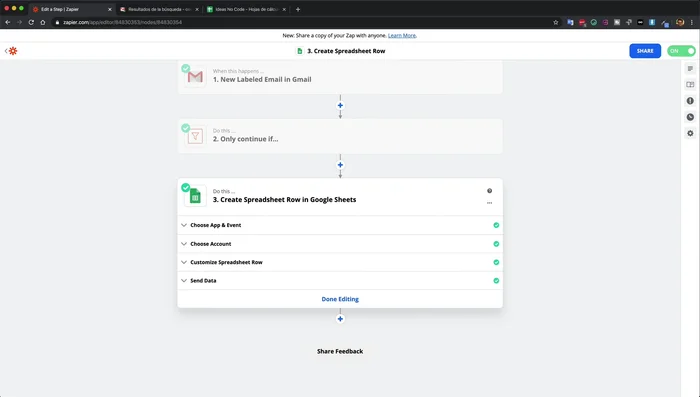Expand the Customize Spreadsheet Row section

[340, 262]
